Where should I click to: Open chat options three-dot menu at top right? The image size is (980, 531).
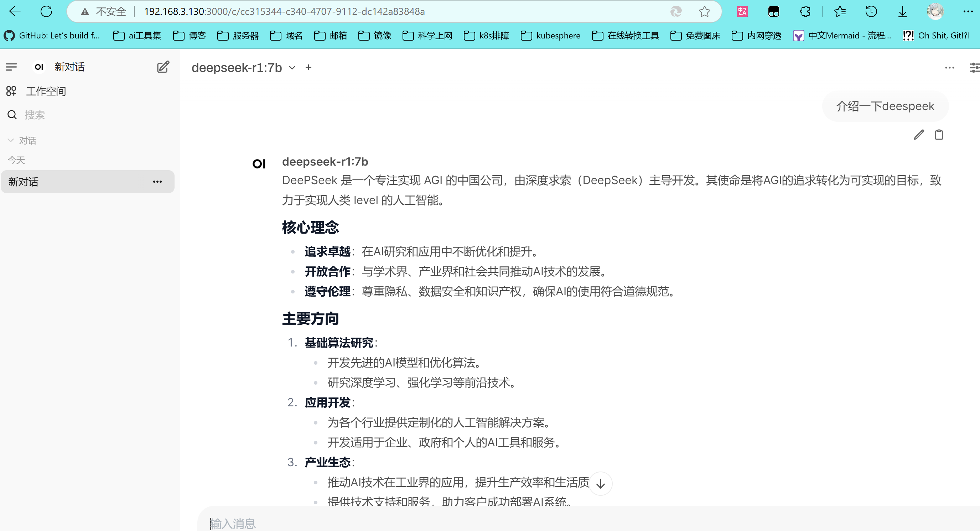coord(949,68)
